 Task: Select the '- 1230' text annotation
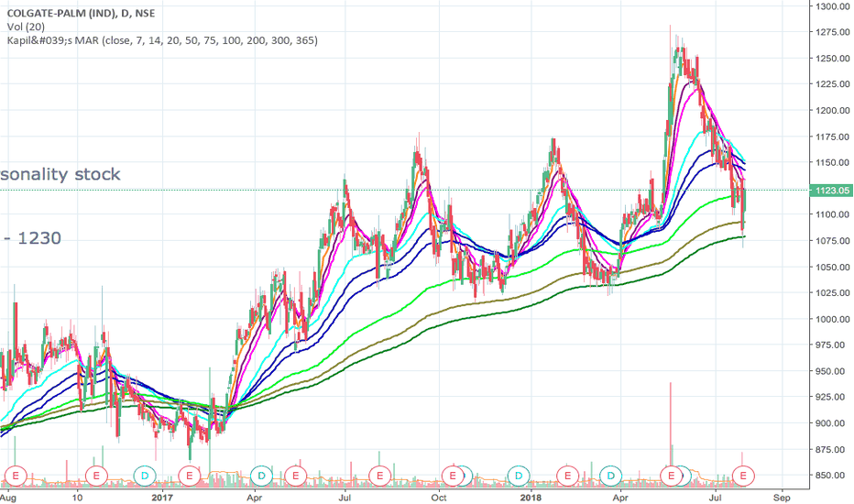33,238
